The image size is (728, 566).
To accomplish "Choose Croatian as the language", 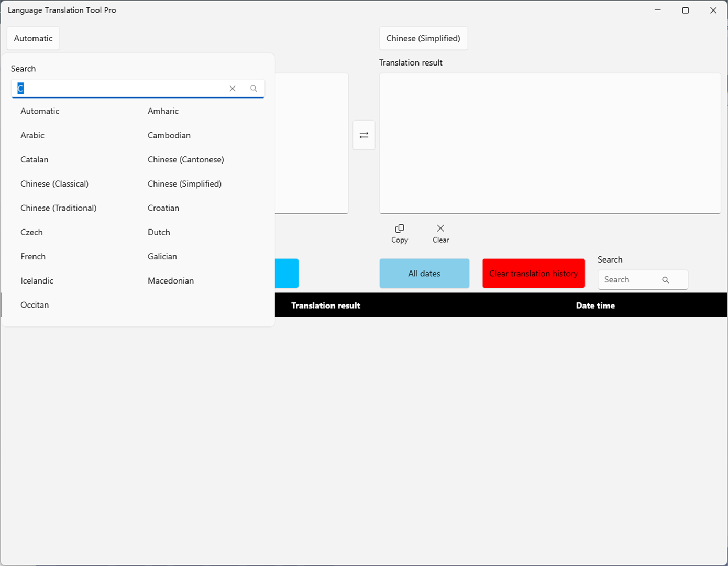I will pyautogui.click(x=163, y=208).
